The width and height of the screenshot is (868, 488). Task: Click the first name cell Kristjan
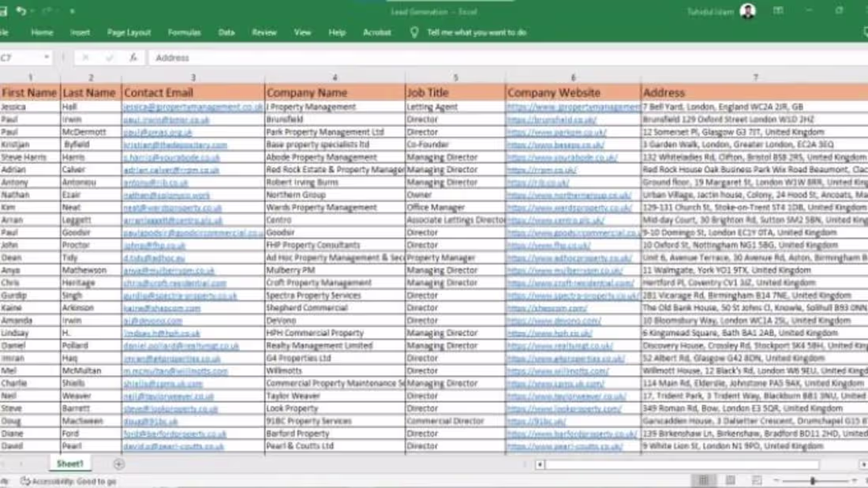pyautogui.click(x=30, y=145)
